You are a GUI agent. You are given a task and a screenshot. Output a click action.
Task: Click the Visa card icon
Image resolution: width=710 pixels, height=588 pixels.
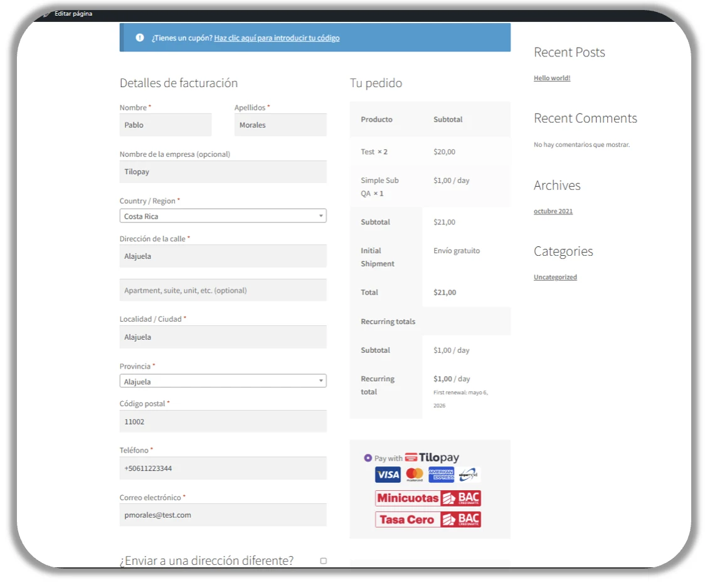pyautogui.click(x=388, y=475)
